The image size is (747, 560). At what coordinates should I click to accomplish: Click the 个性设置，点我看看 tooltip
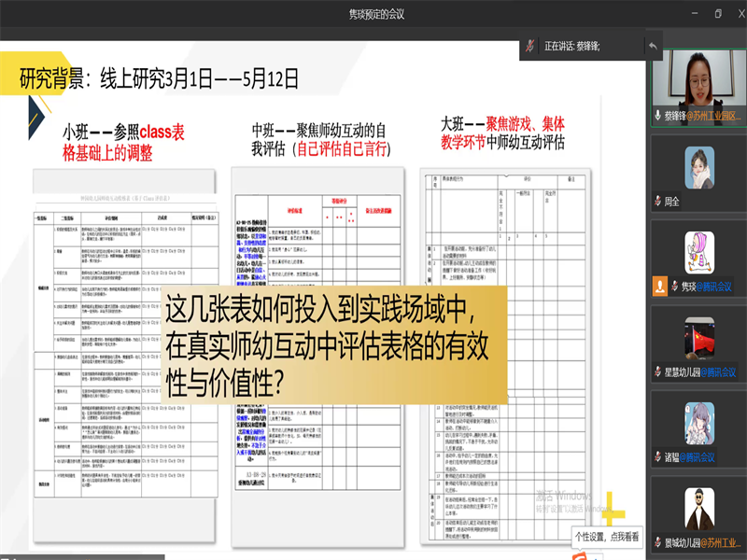[607, 537]
